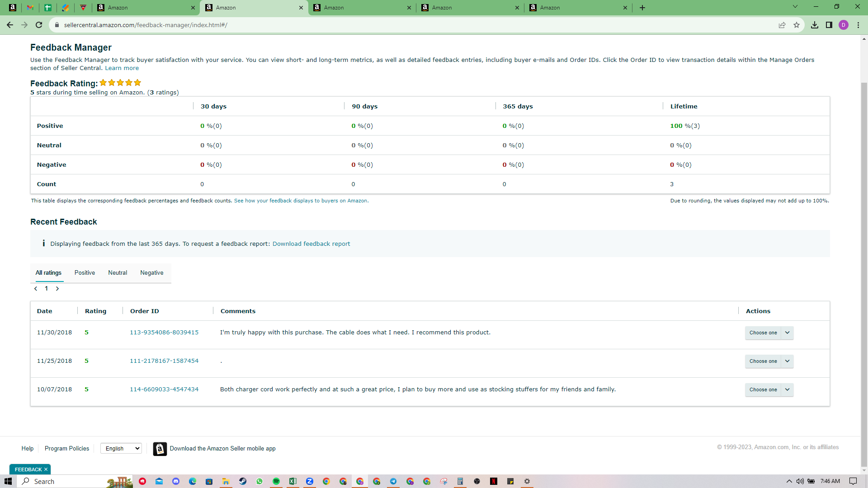Image resolution: width=868 pixels, height=488 pixels.
Task: Click the Windows taskbar Search box
Action: click(75, 481)
